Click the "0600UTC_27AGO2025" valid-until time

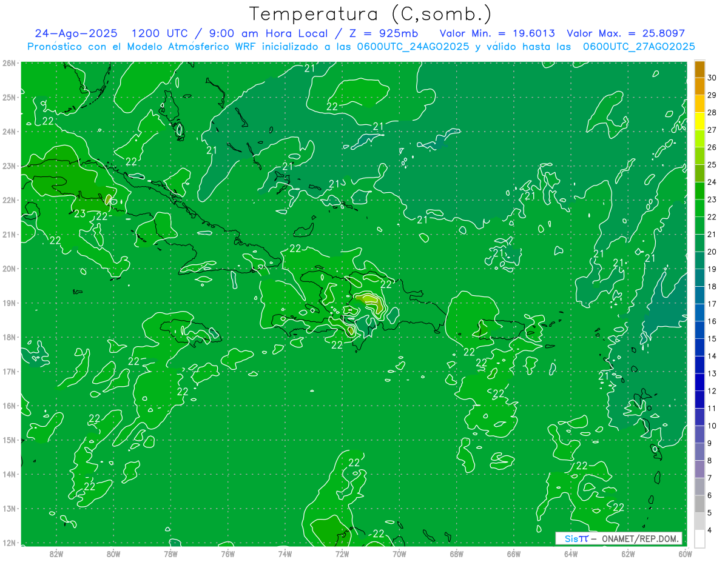coord(639,47)
